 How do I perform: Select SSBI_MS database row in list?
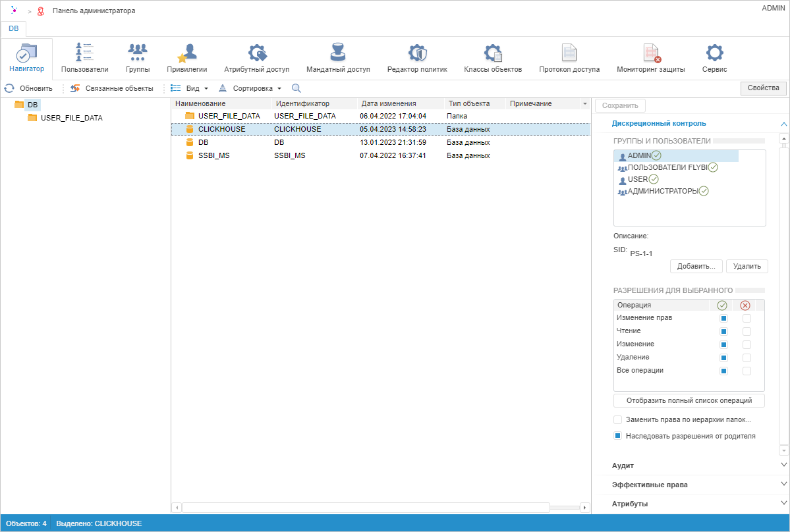pos(213,155)
